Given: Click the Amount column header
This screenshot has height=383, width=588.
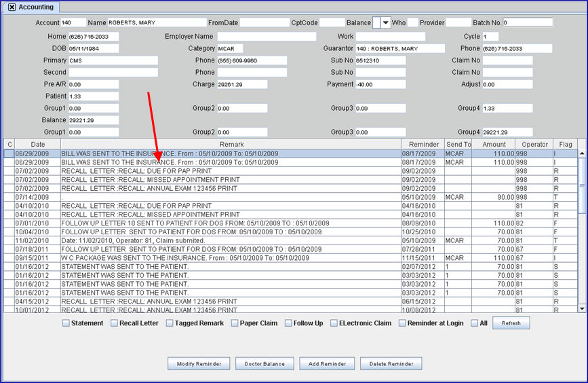Looking at the screenshot, I should pos(494,144).
